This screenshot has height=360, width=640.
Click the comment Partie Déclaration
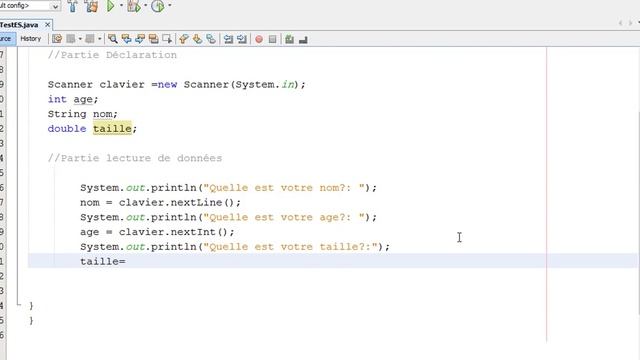112,55
